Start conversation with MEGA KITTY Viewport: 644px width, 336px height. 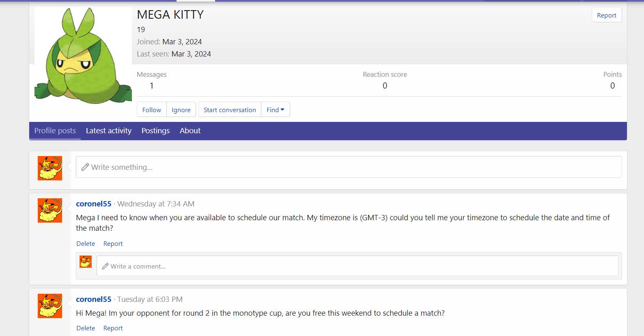230,110
